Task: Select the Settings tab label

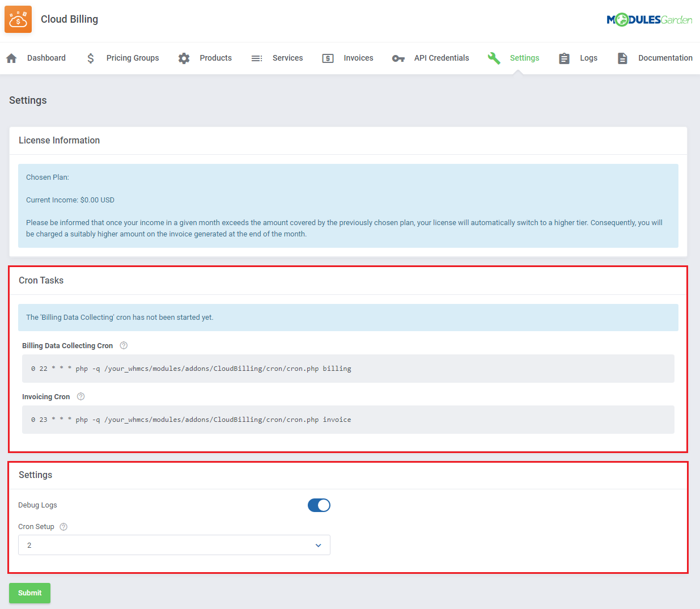Action: [524, 58]
